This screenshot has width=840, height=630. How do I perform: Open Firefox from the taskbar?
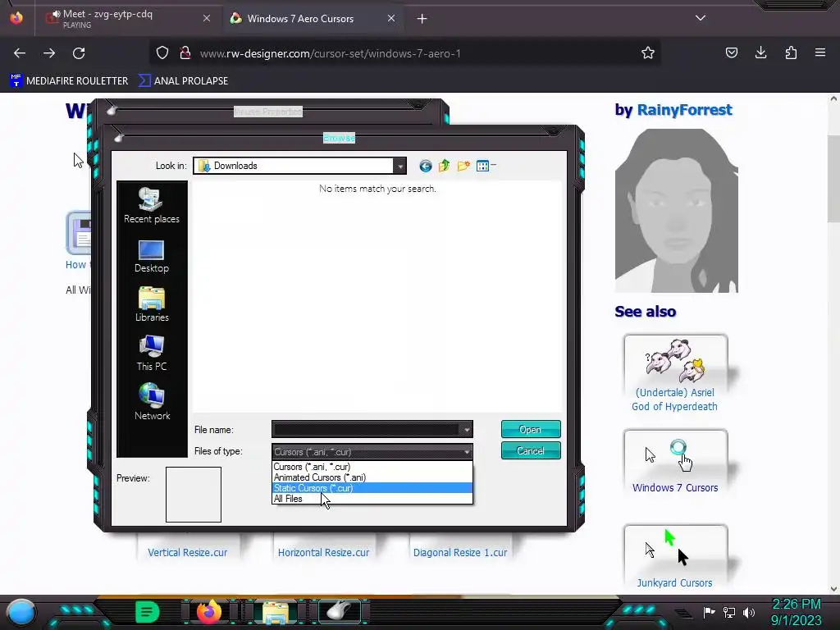coord(209,612)
